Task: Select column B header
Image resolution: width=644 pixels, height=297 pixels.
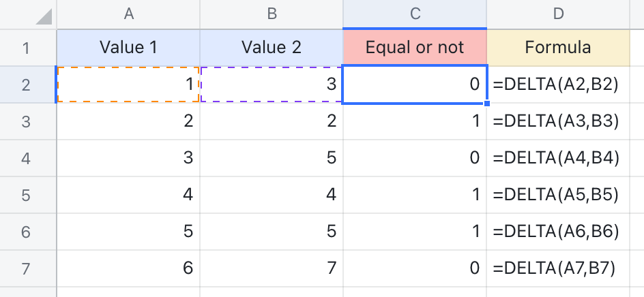Action: point(272,14)
